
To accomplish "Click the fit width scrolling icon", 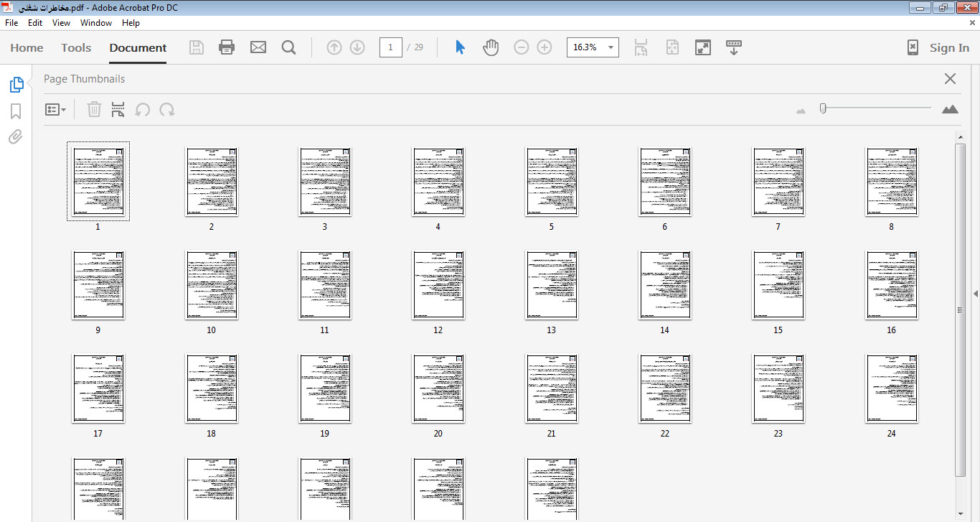I will click(641, 47).
